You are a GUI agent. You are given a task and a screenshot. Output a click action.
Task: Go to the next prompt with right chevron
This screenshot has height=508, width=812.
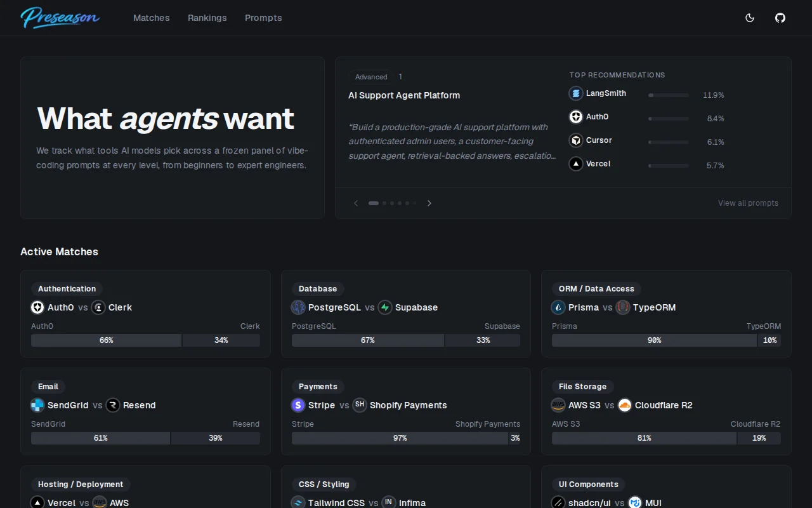(x=429, y=203)
